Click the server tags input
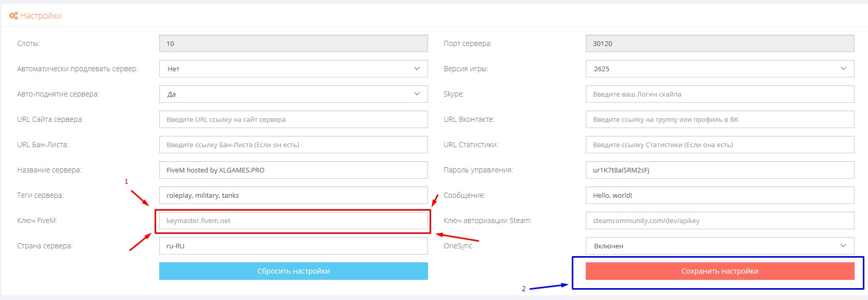 tap(293, 195)
